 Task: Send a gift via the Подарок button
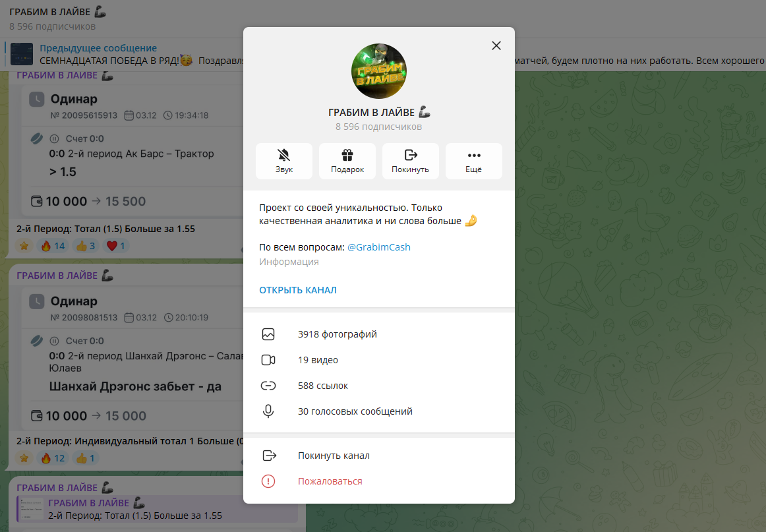pos(347,162)
